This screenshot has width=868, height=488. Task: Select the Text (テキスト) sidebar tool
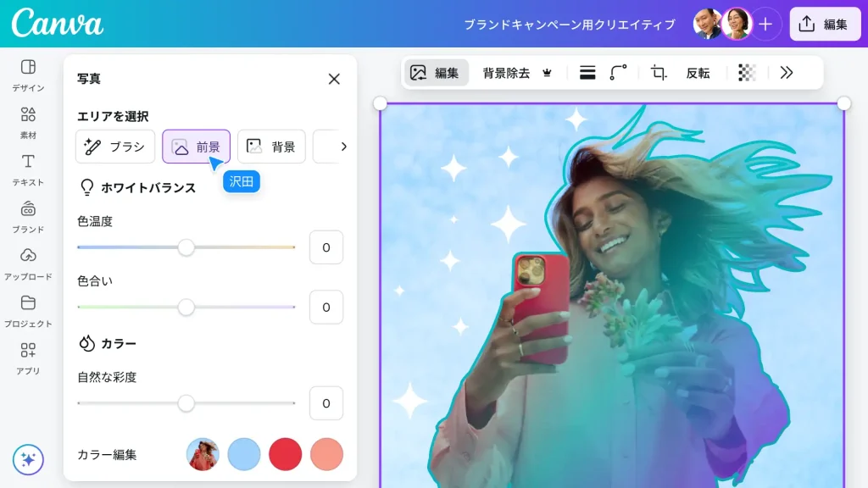[x=28, y=168]
